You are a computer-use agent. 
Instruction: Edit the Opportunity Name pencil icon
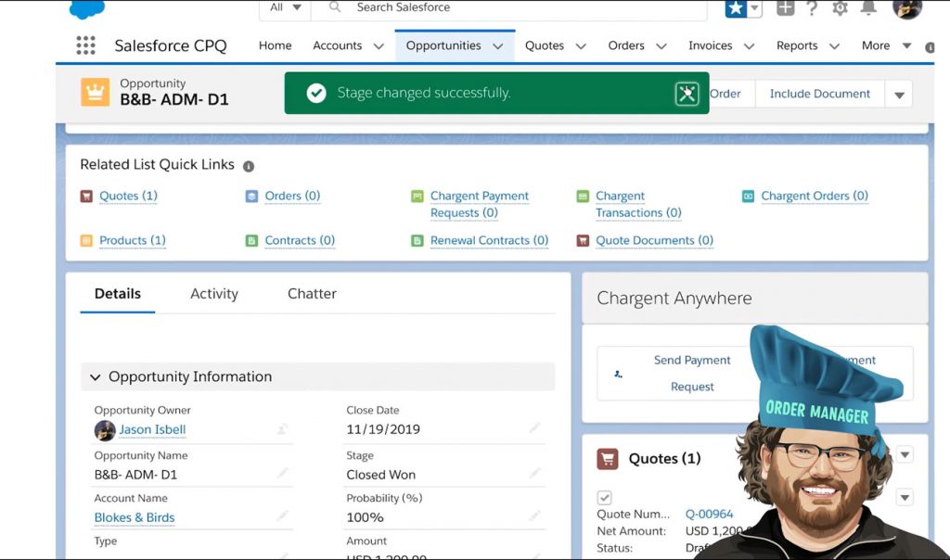[282, 473]
